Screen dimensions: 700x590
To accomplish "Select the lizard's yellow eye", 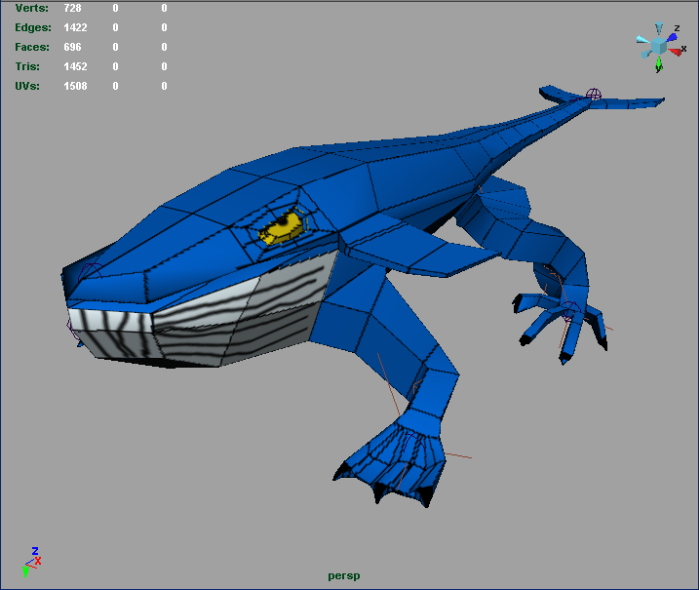I will pyautogui.click(x=283, y=228).
